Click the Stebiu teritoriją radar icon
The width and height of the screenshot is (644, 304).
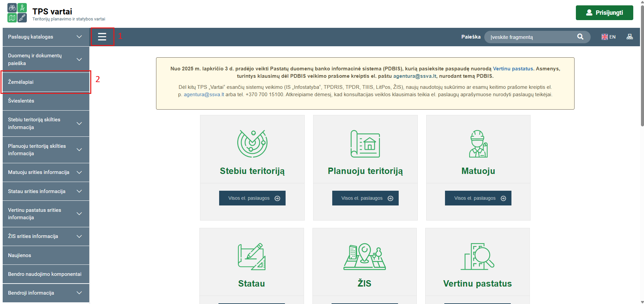coord(252,143)
